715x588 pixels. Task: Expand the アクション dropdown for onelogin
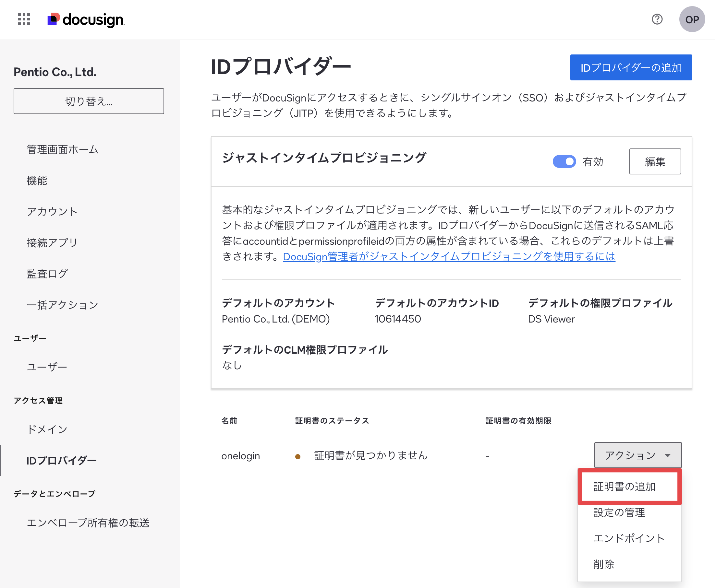click(638, 455)
